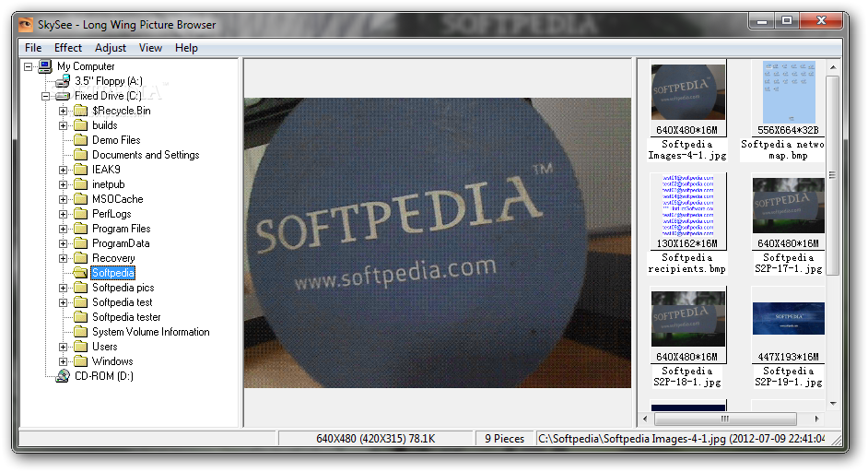Click the Users folder icon
The height and width of the screenshot is (472, 868).
point(81,347)
